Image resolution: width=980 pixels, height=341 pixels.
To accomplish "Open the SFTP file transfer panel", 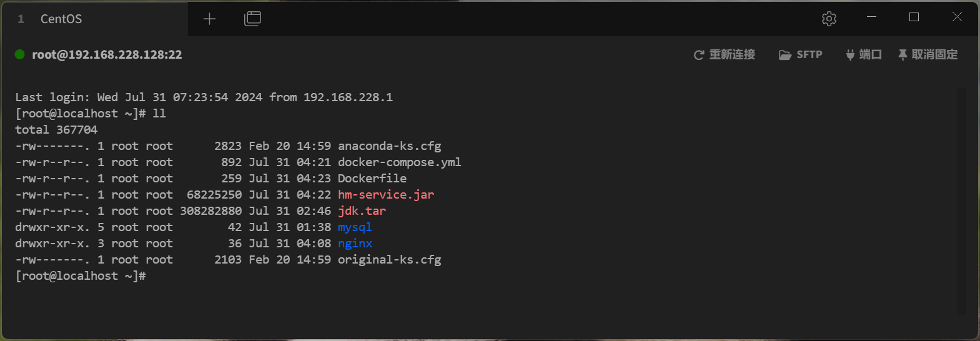I will tap(801, 55).
